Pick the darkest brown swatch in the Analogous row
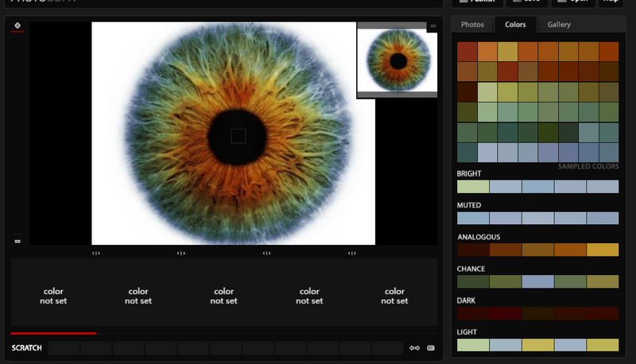Screen dimensions: 636x364 tap(473, 250)
